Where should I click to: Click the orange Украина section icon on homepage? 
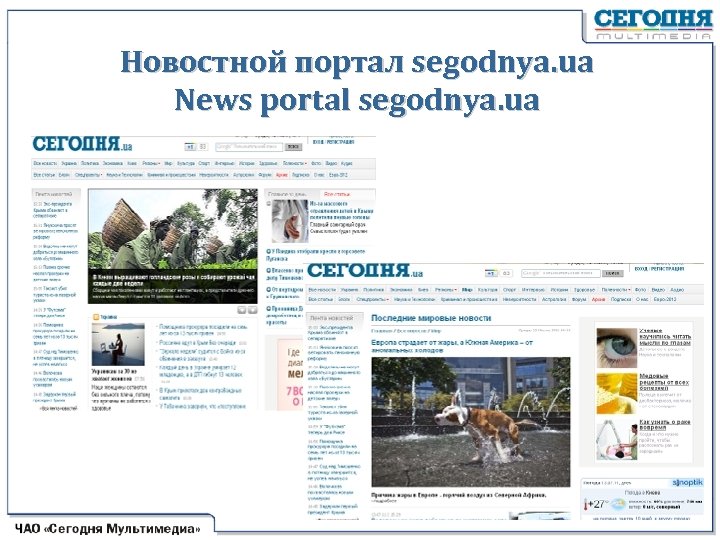pos(96,317)
